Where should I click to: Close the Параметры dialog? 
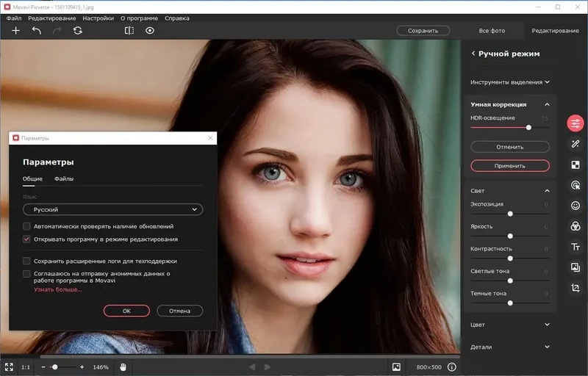click(x=210, y=138)
